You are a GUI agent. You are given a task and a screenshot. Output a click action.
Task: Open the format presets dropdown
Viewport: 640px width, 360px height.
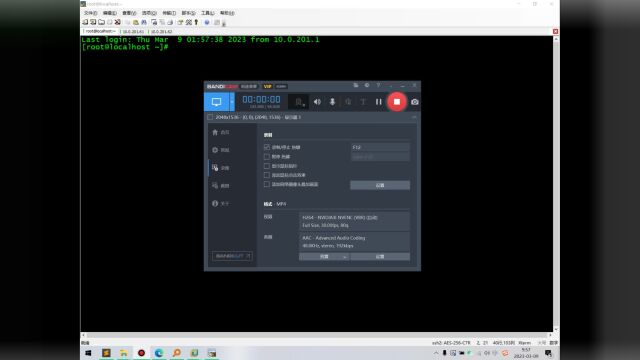pyautogui.click(x=324, y=256)
